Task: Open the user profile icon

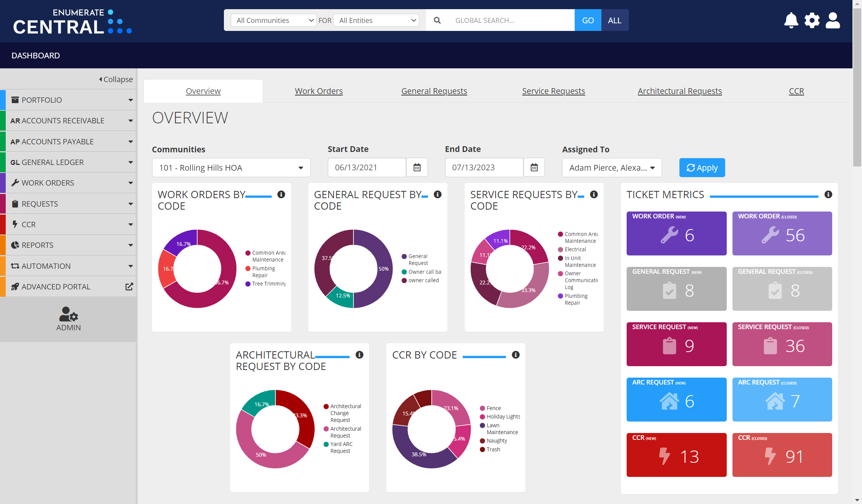Action: click(833, 21)
